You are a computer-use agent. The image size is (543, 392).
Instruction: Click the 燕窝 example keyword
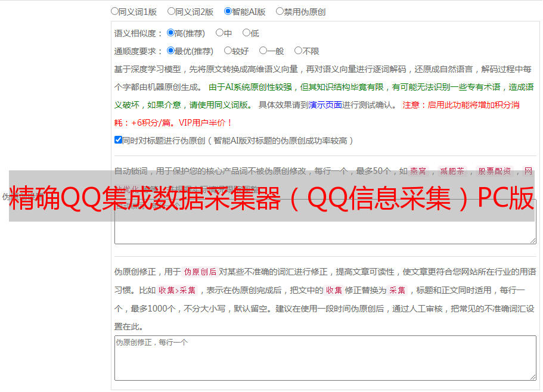click(x=418, y=171)
